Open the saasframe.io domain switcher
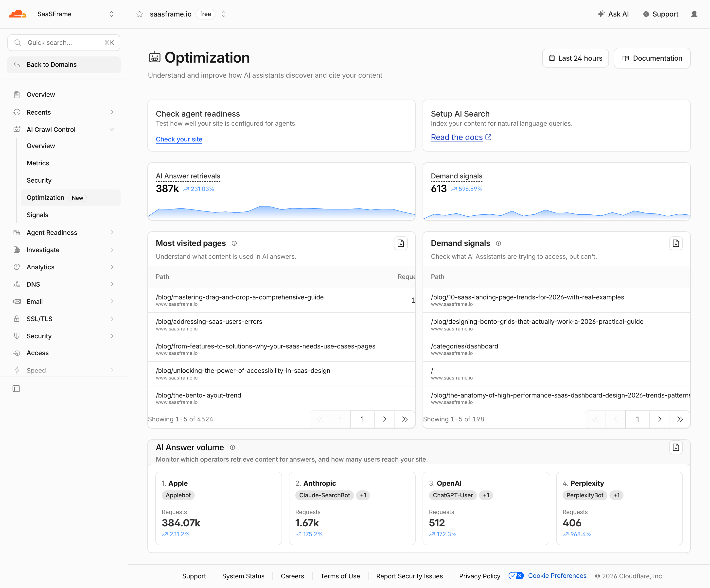Viewport: 710px width, 588px height. tap(224, 14)
